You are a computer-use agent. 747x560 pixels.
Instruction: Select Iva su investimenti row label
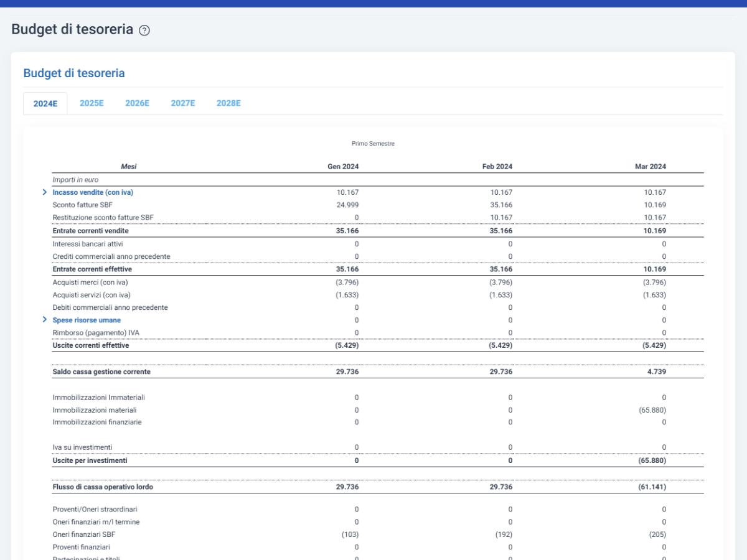tap(82, 447)
